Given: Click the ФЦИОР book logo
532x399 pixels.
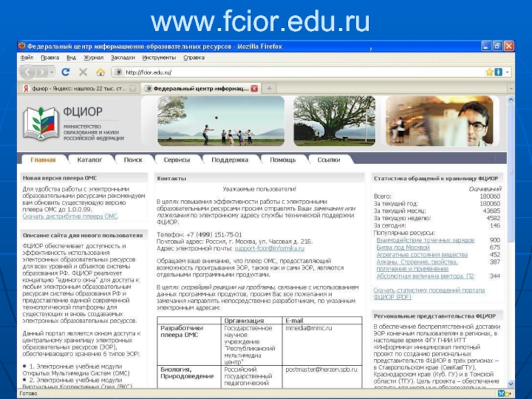Looking at the screenshot, I should tap(41, 123).
